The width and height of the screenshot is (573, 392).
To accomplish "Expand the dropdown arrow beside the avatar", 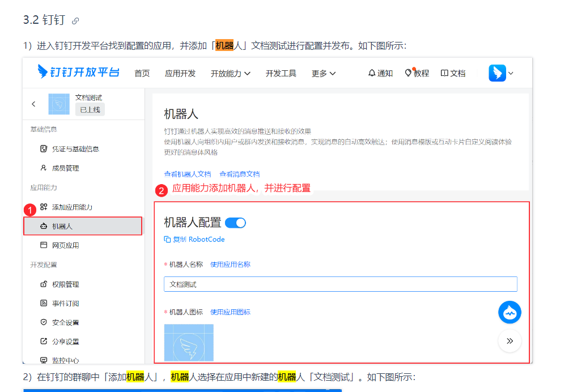I will [511, 74].
